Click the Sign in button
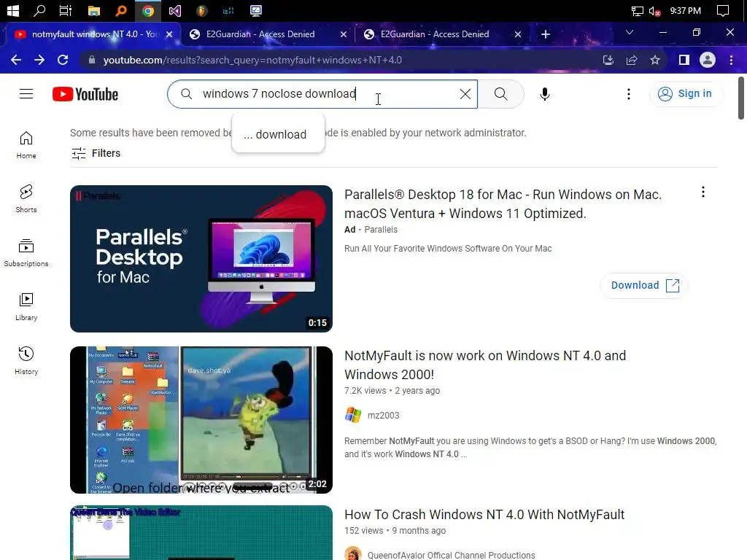 (685, 94)
